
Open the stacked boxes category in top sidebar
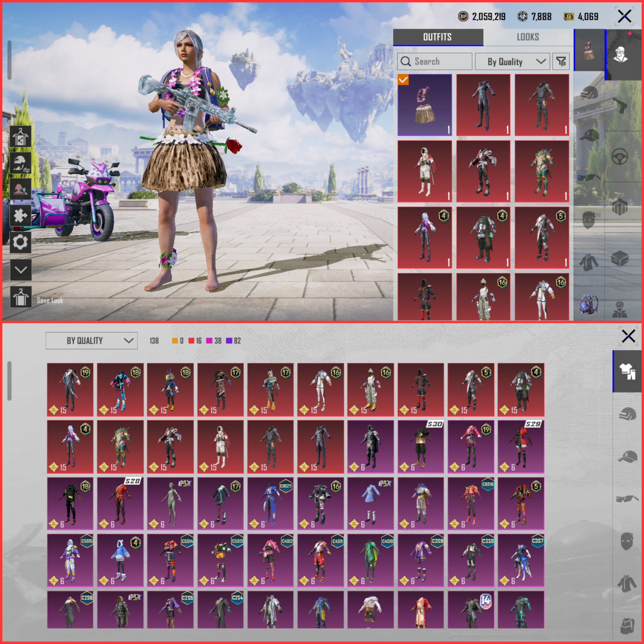pyautogui.click(x=620, y=207)
